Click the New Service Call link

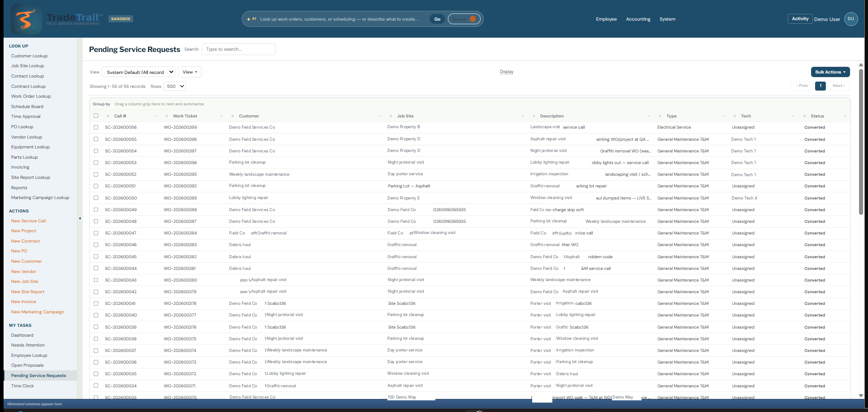pos(28,221)
